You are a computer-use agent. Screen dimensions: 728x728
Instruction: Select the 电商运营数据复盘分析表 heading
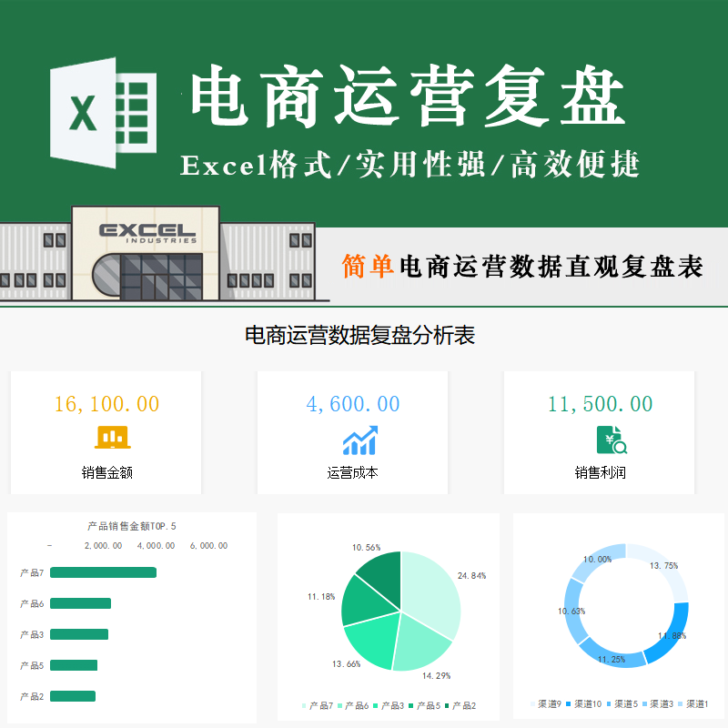364,335
